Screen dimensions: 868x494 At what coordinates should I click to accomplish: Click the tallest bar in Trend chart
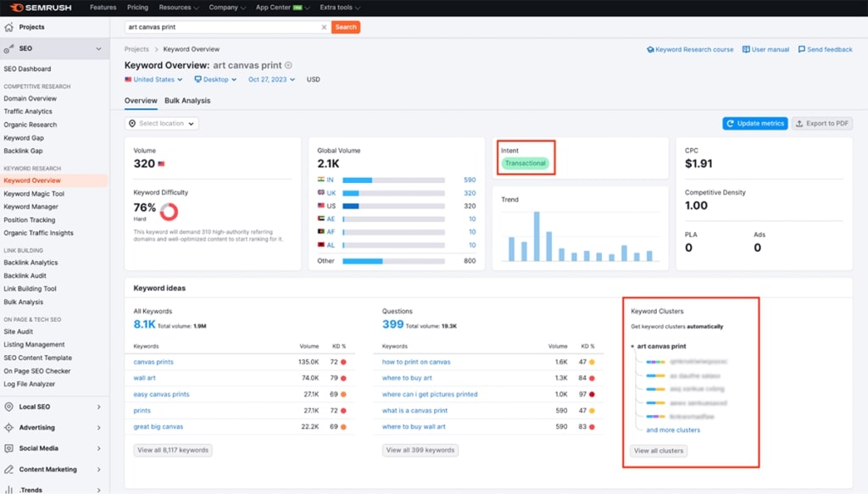click(537, 236)
